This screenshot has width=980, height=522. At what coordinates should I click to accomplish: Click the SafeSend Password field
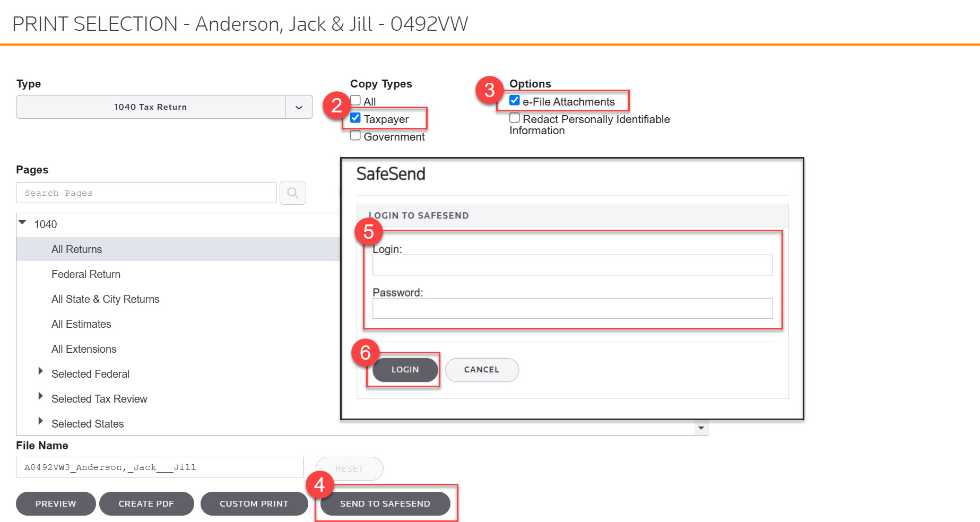click(572, 308)
